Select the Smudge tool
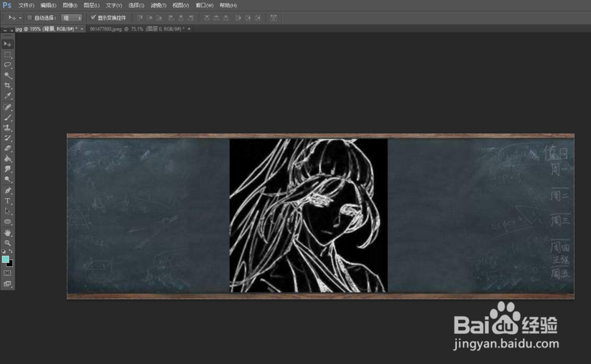 [x=8, y=169]
